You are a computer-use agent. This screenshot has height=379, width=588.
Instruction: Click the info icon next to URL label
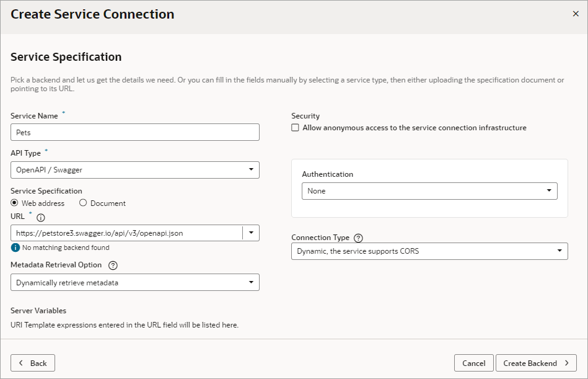click(41, 217)
